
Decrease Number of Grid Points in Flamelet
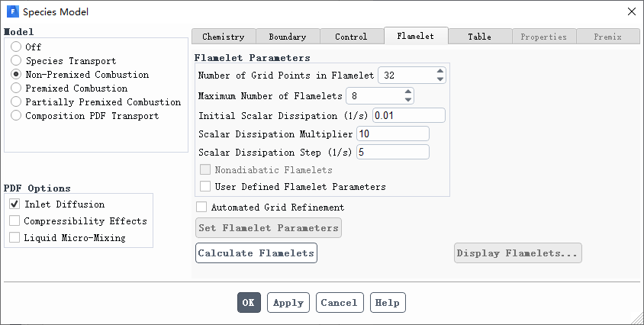(x=440, y=79)
